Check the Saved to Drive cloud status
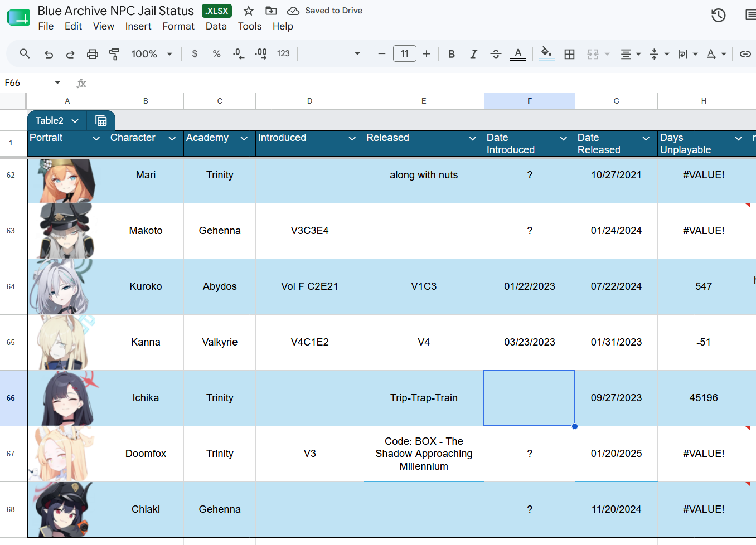 (324, 11)
